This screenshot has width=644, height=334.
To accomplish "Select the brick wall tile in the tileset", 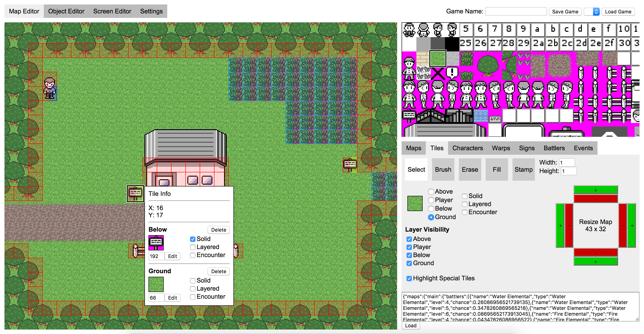I will pos(423,59).
